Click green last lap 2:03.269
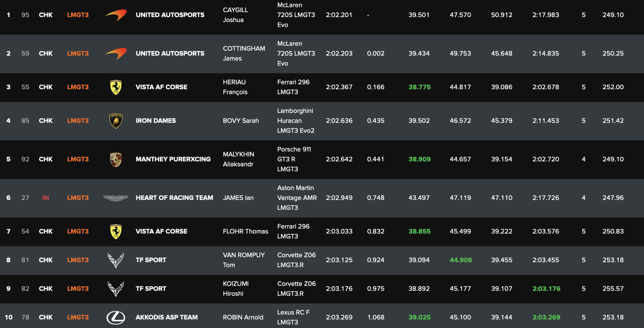Screen dimensions: 644x328 [546, 317]
